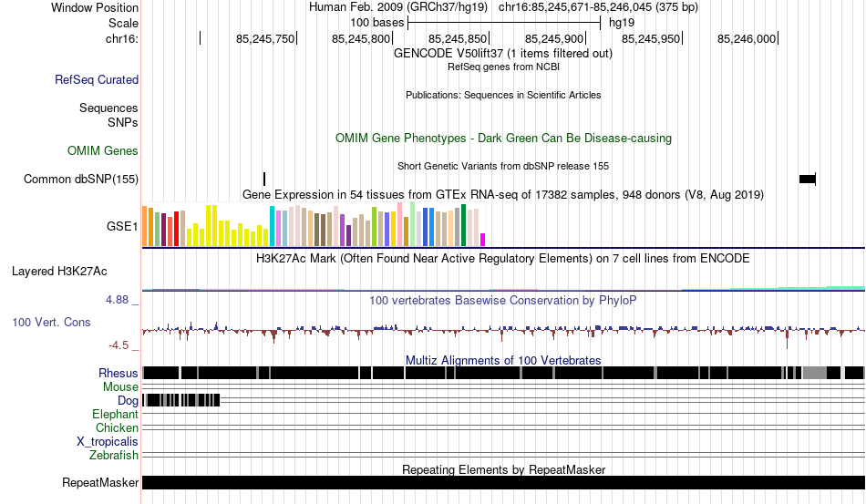This screenshot has height=504, width=866.
Task: Click the Dog alignment label
Action: [128, 401]
